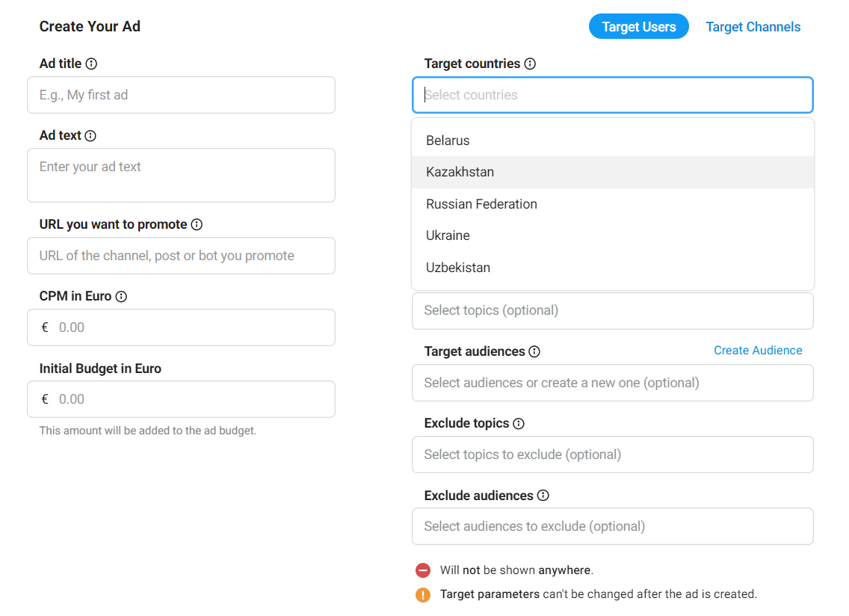The height and width of the screenshot is (616, 849).
Task: Click the CPM in Euro info icon
Action: (121, 296)
